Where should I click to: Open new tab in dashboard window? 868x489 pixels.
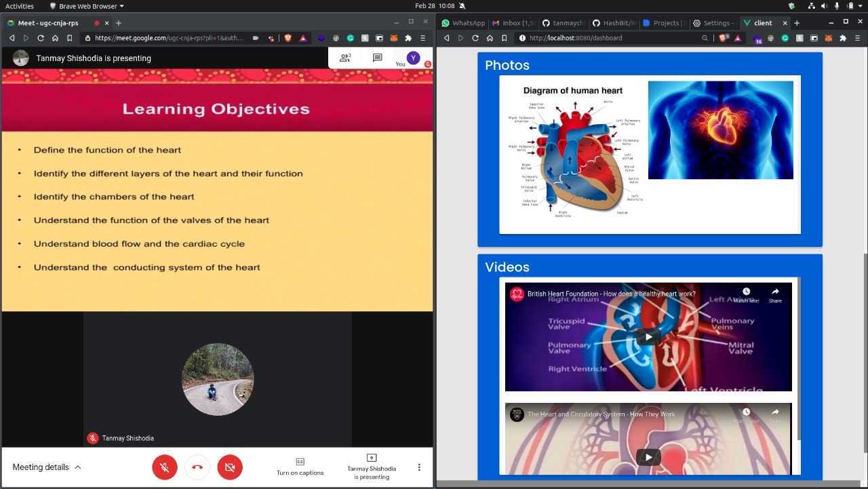pyautogui.click(x=797, y=22)
